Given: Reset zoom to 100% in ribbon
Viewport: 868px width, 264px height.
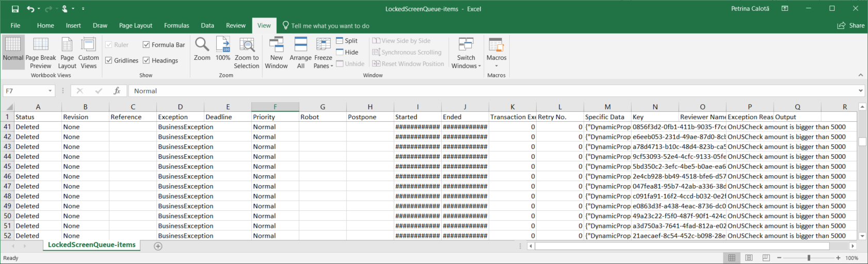Looking at the screenshot, I should pos(223,49).
